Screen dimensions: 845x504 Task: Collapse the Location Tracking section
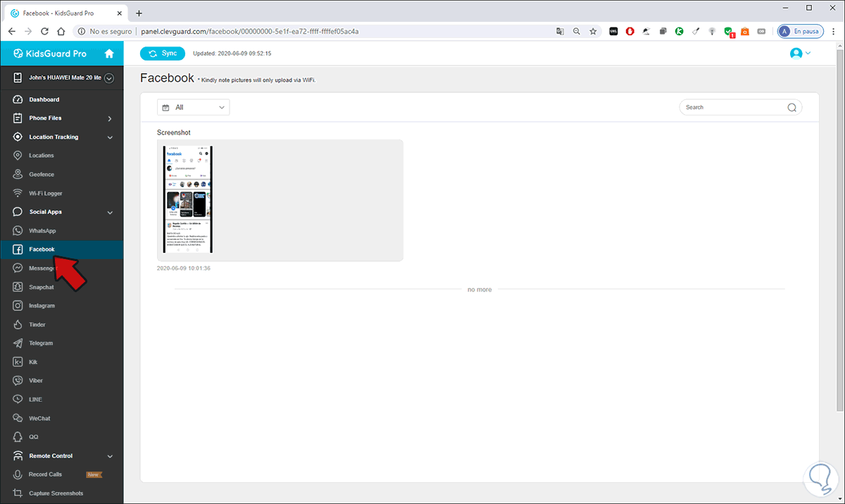pyautogui.click(x=110, y=137)
